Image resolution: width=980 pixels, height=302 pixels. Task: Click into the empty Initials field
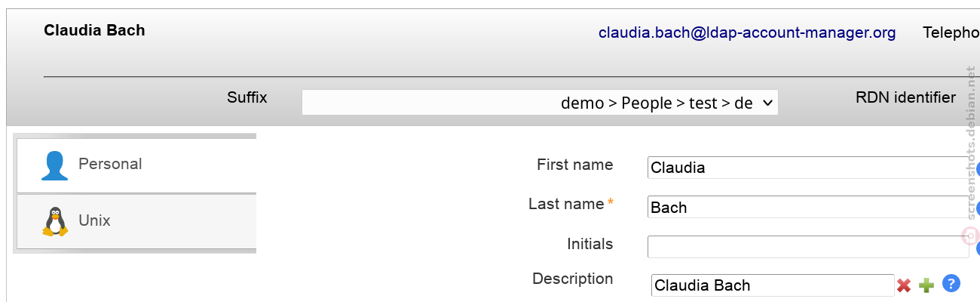tap(808, 246)
